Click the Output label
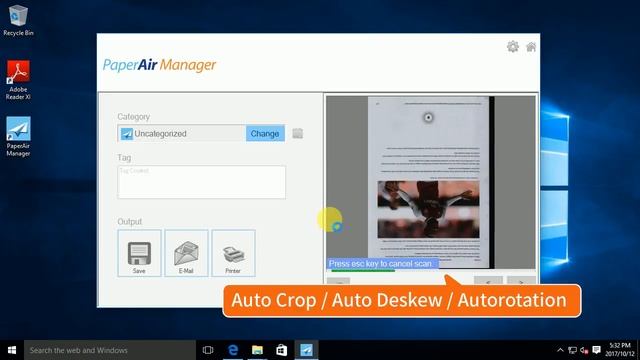Viewport: 640px width, 360px height. [129, 222]
